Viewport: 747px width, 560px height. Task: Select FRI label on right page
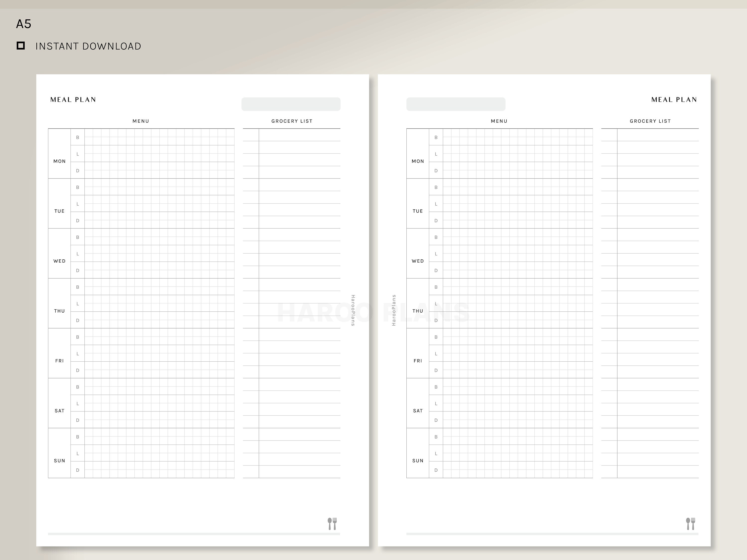[x=418, y=361]
